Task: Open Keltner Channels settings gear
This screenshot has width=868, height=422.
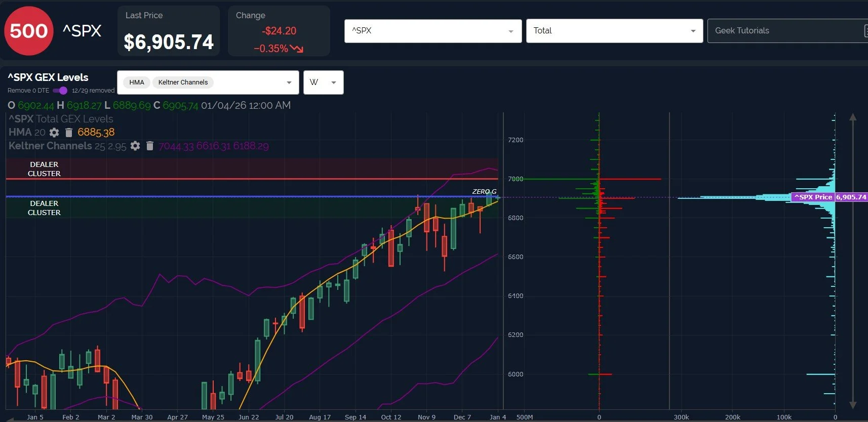Action: coord(135,146)
